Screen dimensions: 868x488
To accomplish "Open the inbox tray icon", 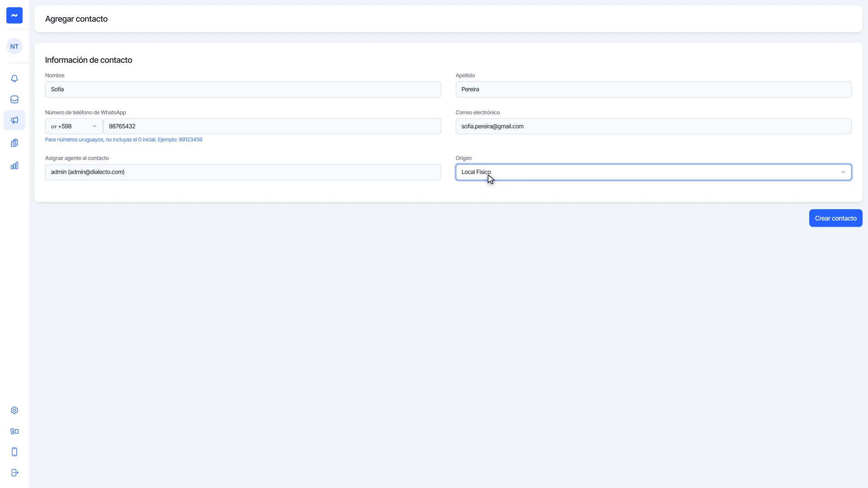I will [x=14, y=99].
